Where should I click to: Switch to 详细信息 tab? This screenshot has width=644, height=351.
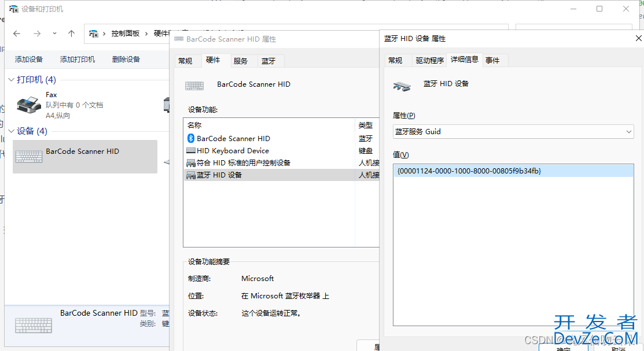tap(465, 60)
